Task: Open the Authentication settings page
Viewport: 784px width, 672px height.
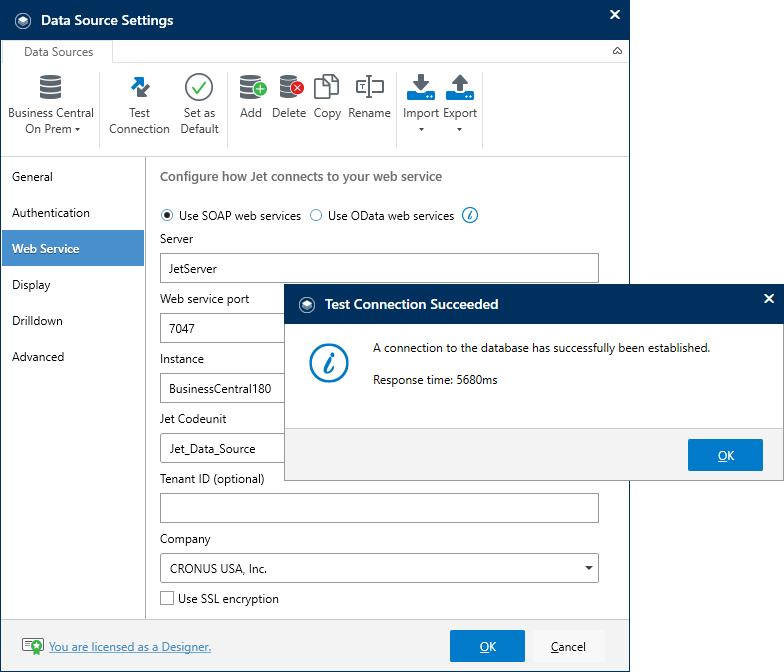Action: (73, 212)
